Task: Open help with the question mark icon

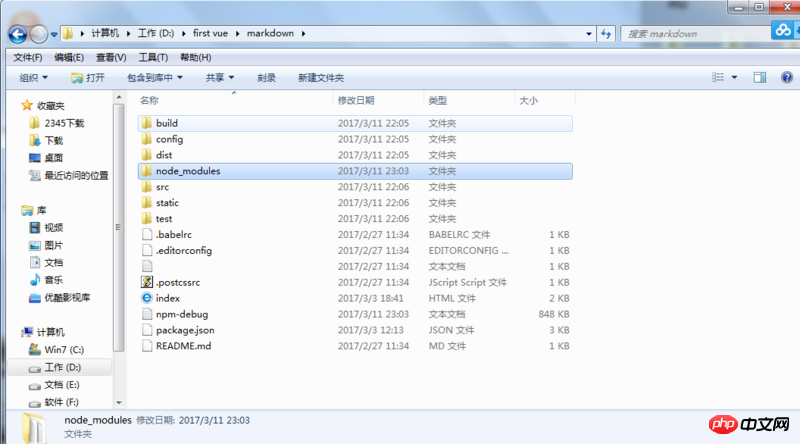Action: [787, 77]
